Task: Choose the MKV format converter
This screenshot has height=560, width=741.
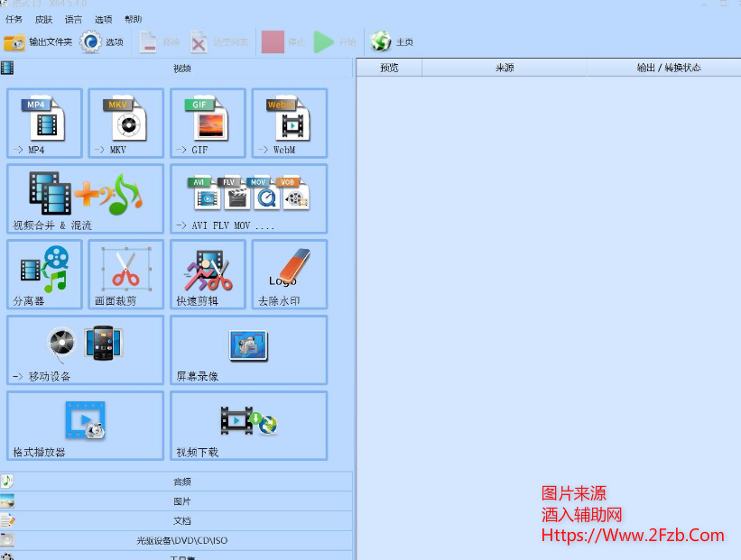Action: (125, 123)
